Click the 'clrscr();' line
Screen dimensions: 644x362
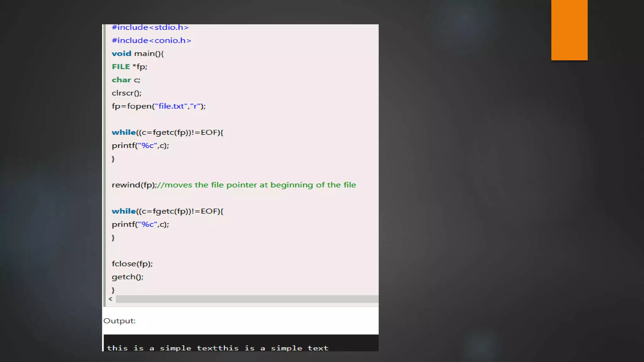pyautogui.click(x=127, y=93)
